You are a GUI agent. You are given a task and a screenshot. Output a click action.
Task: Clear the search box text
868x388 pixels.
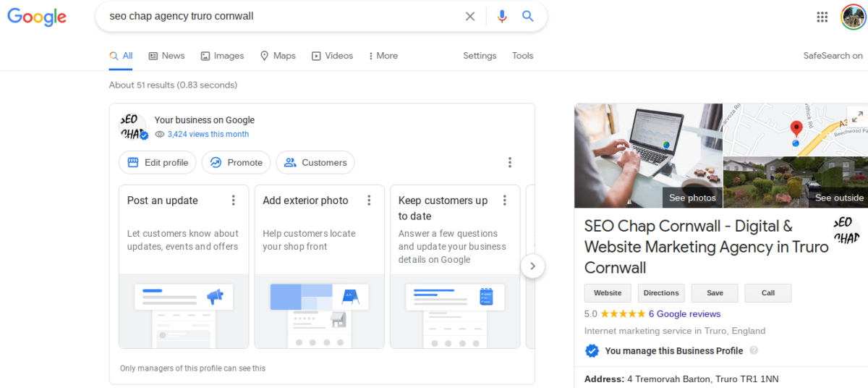pos(470,16)
